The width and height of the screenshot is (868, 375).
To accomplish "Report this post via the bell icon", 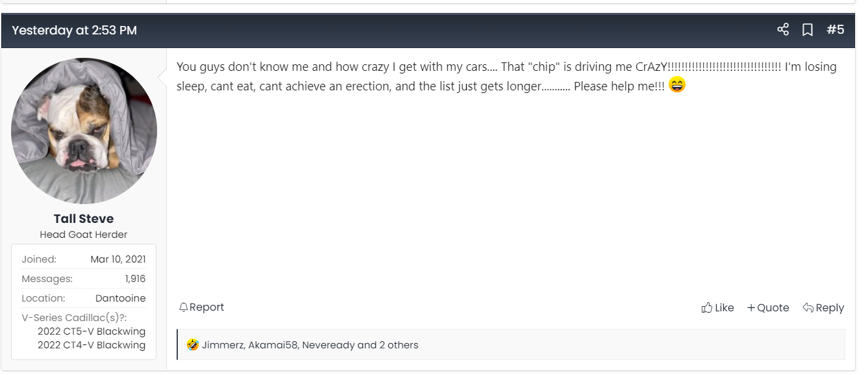I will (201, 307).
